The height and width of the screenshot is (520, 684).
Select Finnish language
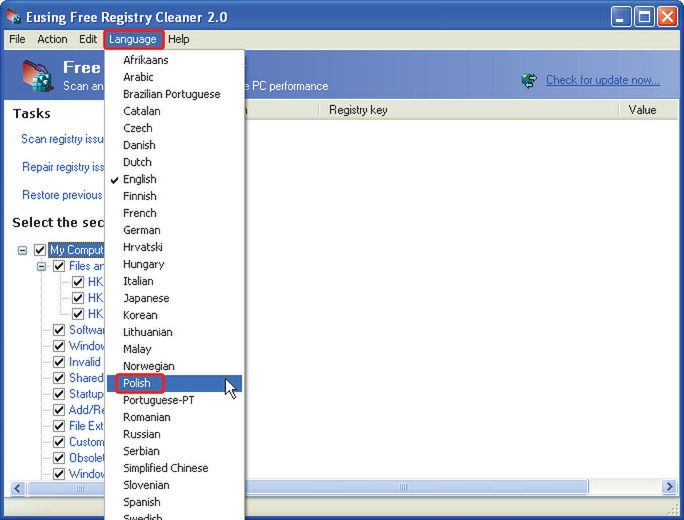174,196
